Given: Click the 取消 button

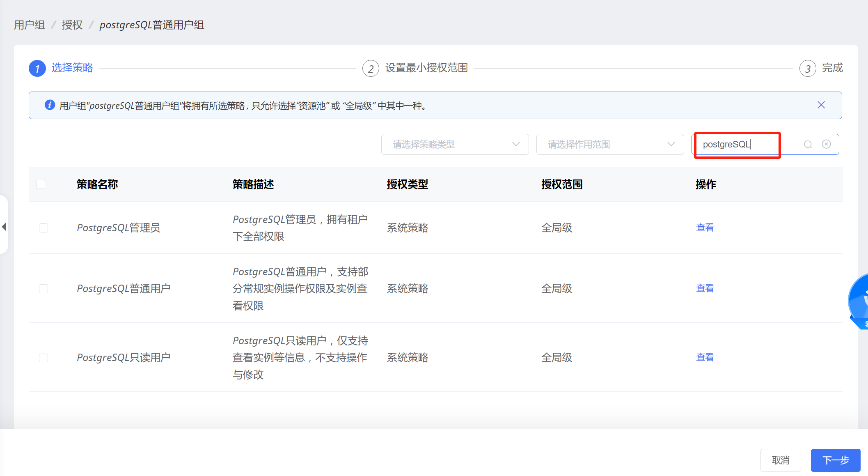Looking at the screenshot, I should tap(781, 460).
